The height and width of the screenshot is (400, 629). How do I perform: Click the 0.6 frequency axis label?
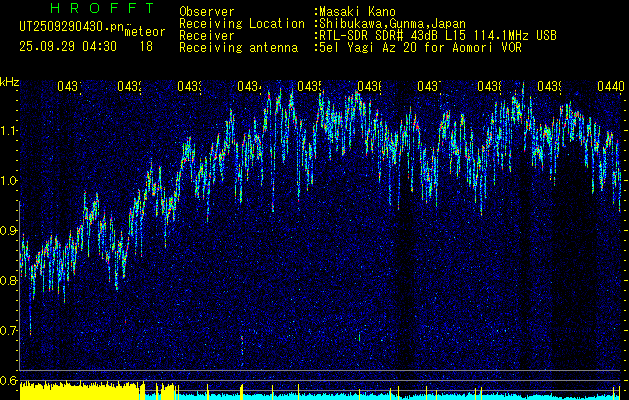tap(9, 380)
